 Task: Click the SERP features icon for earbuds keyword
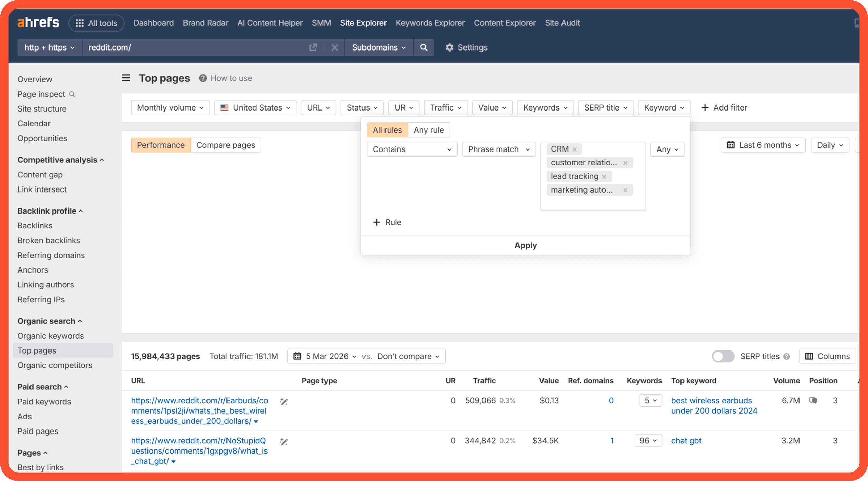813,400
